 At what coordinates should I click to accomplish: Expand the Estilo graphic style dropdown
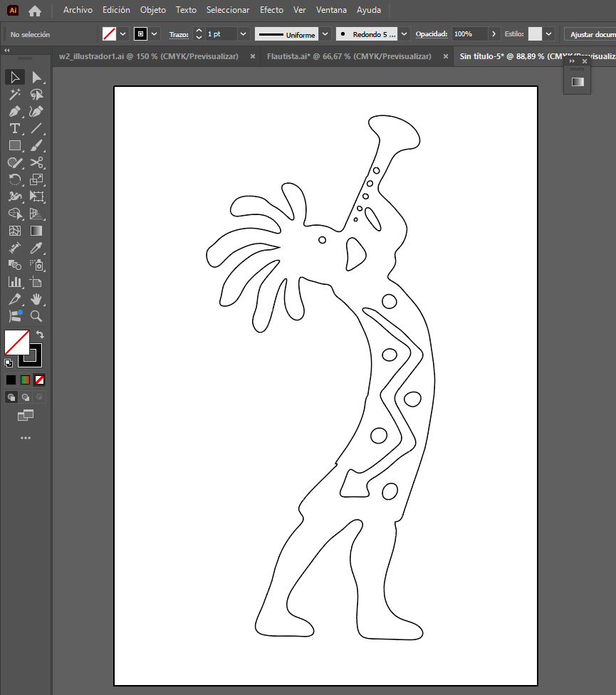click(x=548, y=33)
